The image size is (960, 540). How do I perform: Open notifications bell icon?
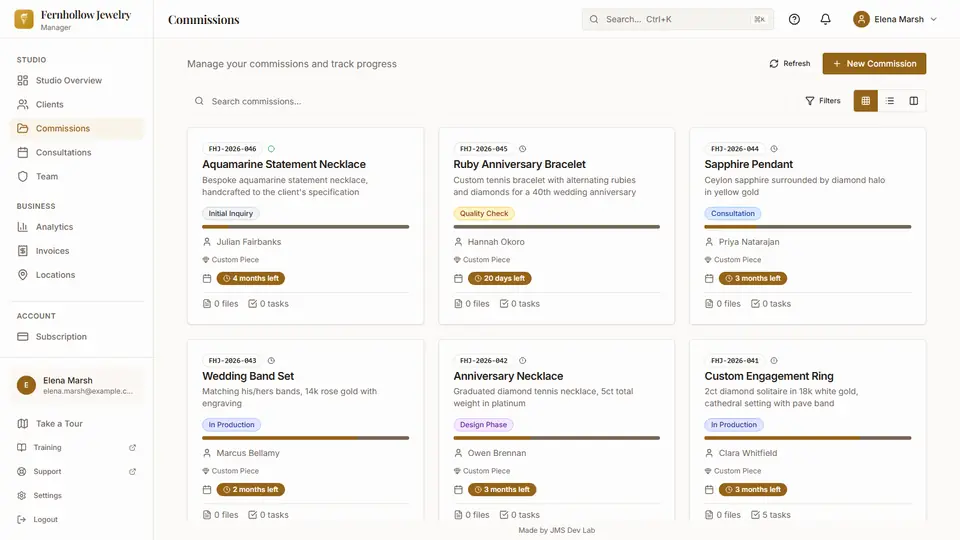(x=825, y=19)
